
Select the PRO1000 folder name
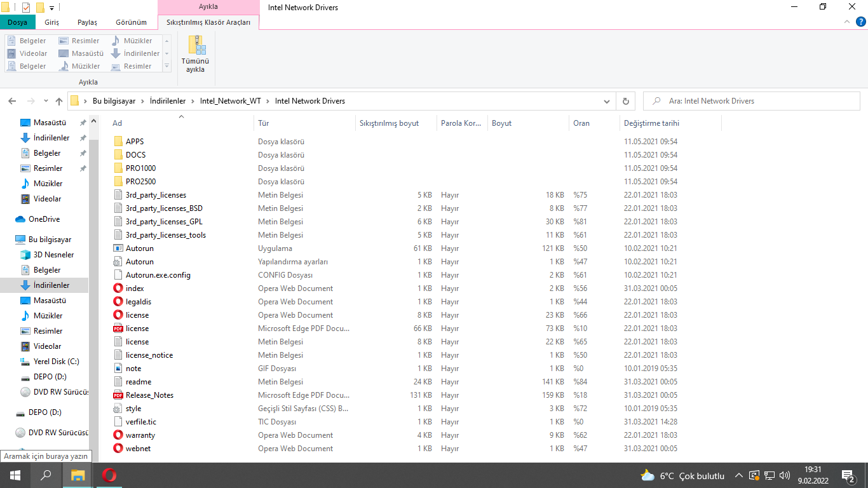pos(140,168)
